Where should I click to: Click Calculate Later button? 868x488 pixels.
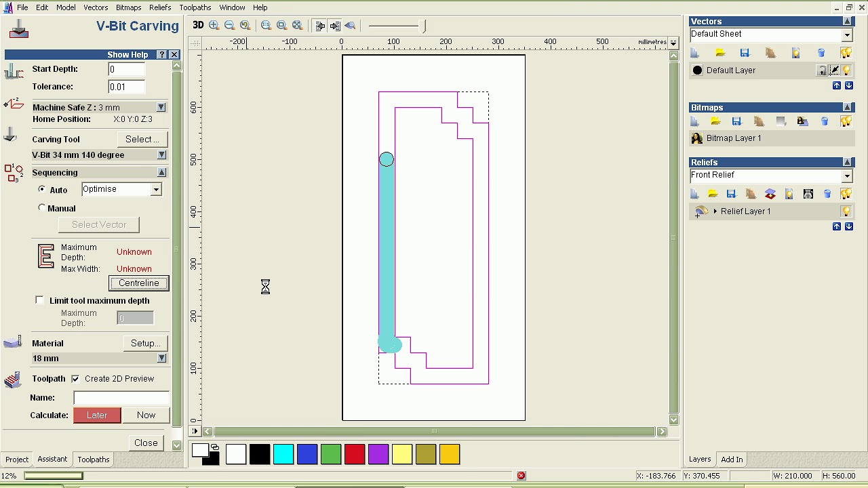97,415
